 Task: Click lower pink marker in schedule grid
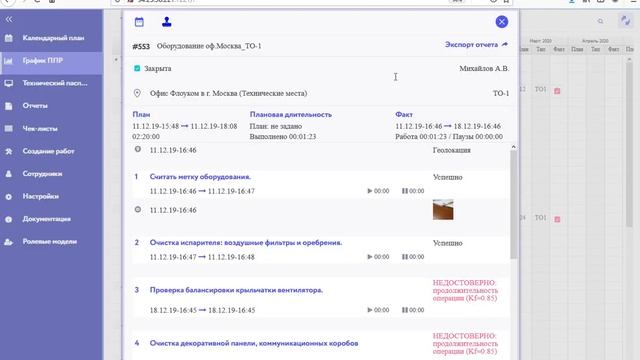click(557, 219)
